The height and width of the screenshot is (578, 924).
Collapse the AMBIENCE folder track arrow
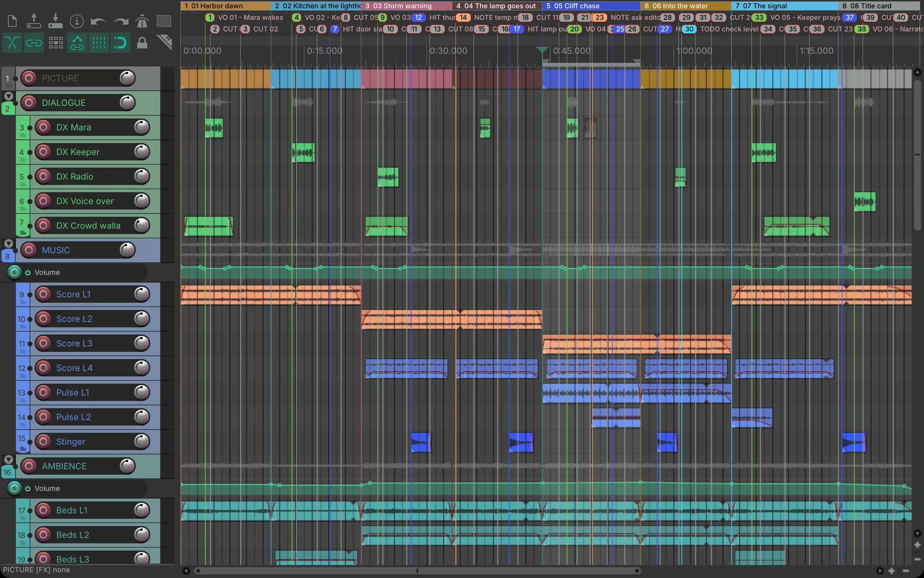point(8,460)
